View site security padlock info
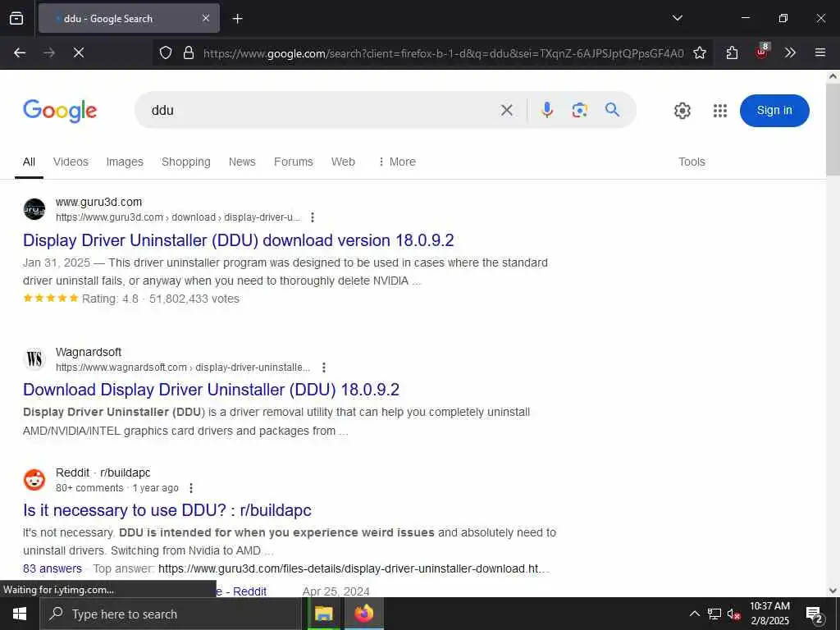 [x=188, y=53]
